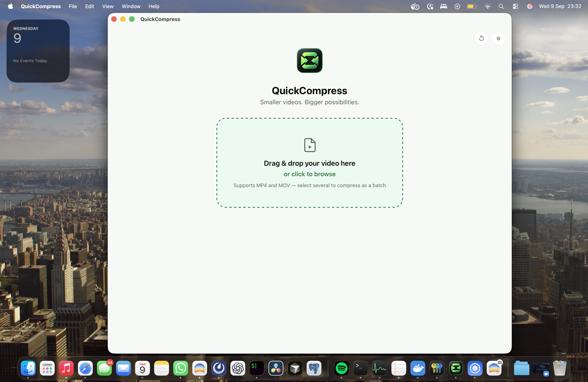Screen dimensions: 588x382
Task: Open the Music app from the Dock
Action: [x=66, y=368]
